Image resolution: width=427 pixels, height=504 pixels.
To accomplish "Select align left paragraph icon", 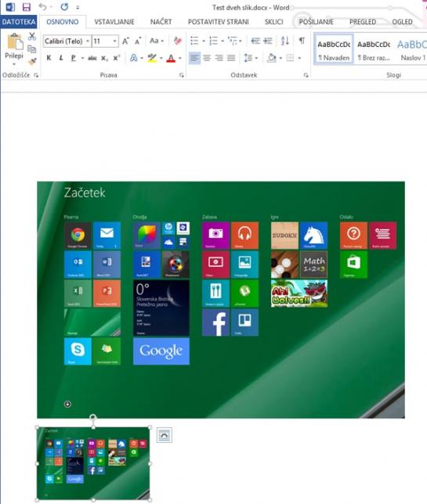I will coord(194,58).
